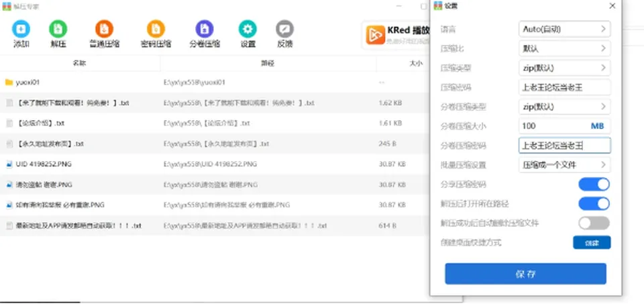This screenshot has width=644, height=304.
Task: Click the 添加 (Add) toolbar icon
Action: (x=21, y=29)
